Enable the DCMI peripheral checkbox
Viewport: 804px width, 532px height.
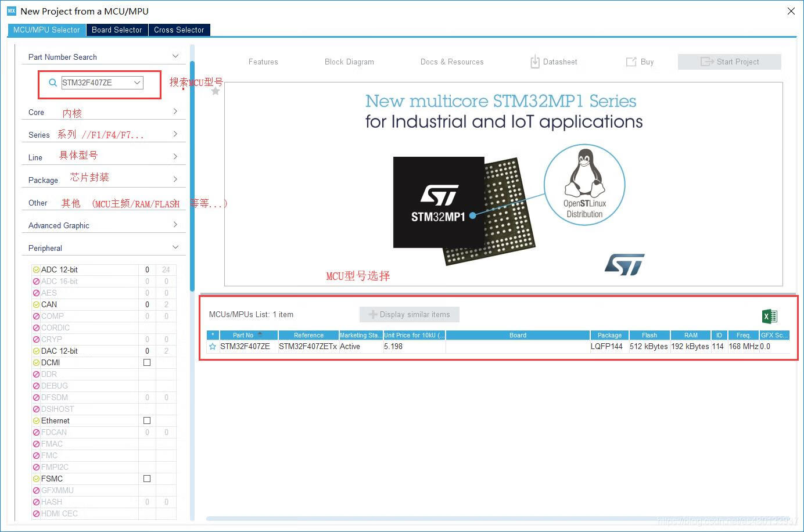click(x=147, y=362)
